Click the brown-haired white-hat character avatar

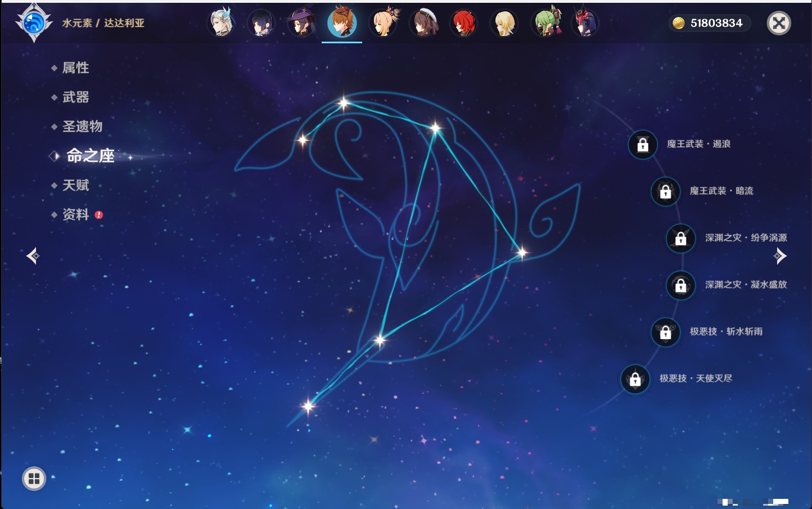tap(424, 24)
